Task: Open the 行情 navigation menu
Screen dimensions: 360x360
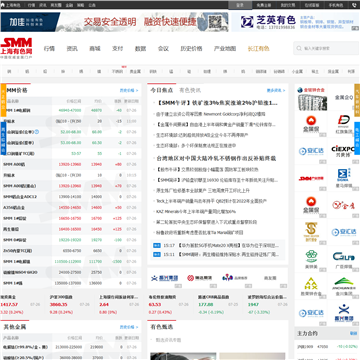Action: (x=49, y=48)
